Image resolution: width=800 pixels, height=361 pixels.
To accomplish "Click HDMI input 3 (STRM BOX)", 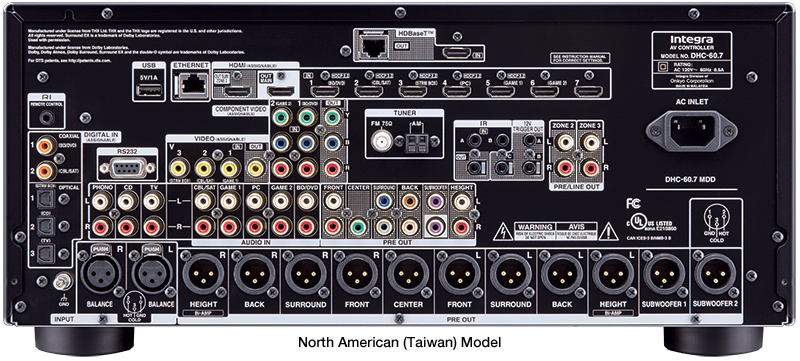I will click(x=413, y=92).
